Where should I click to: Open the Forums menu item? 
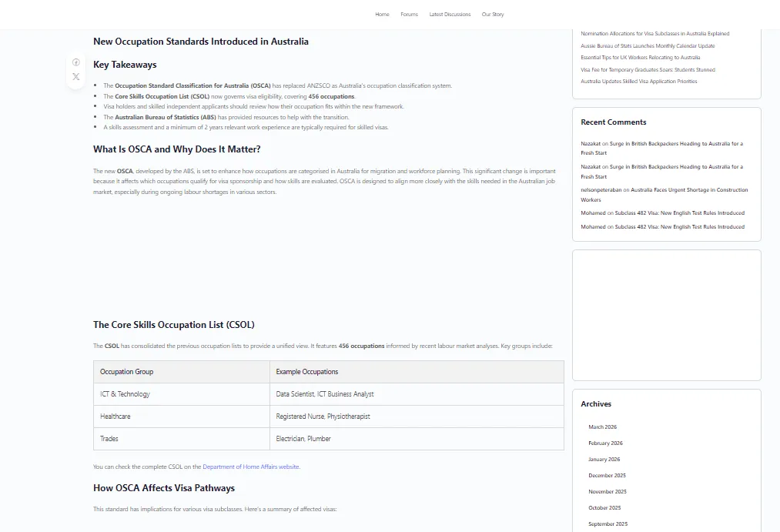[409, 15]
